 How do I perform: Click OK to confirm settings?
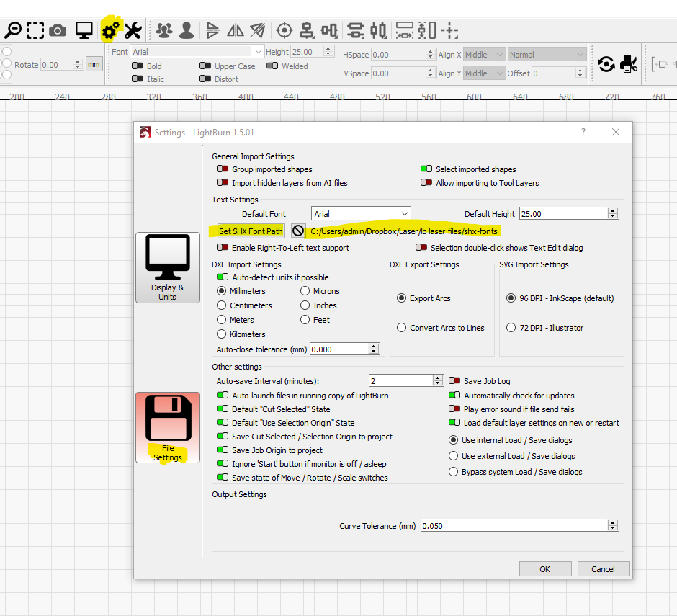click(x=545, y=569)
